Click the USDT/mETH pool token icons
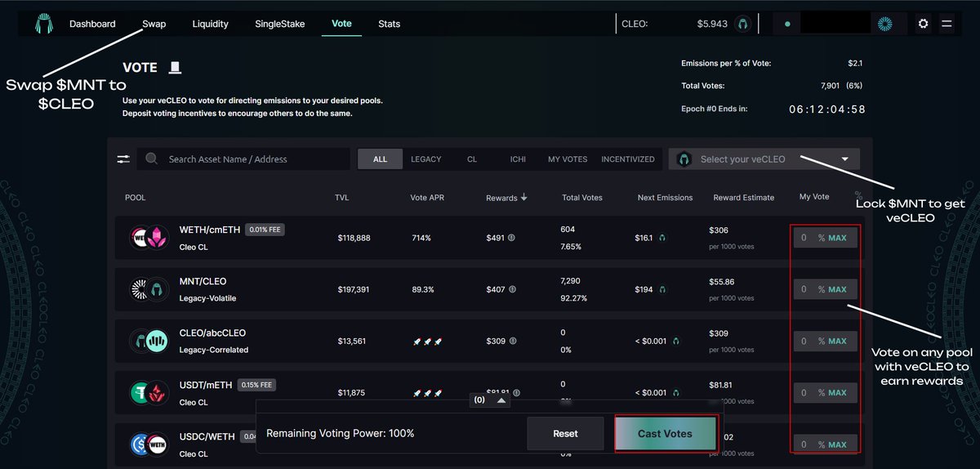 pos(149,393)
